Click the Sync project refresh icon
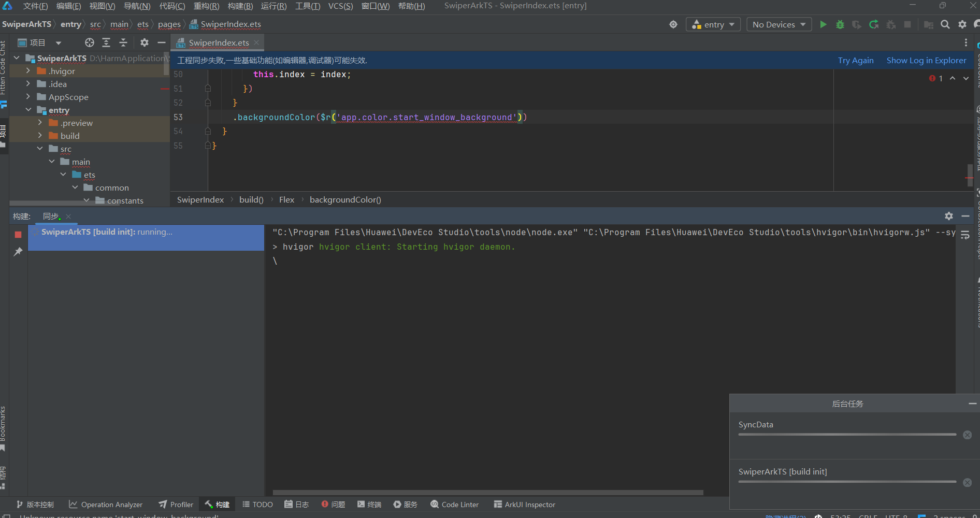This screenshot has width=980, height=518. pos(874,24)
